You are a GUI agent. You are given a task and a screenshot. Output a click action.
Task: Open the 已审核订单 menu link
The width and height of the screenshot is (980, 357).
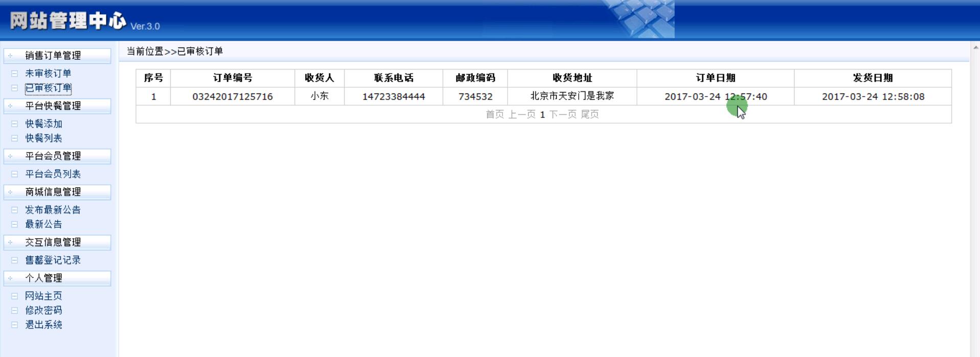48,88
